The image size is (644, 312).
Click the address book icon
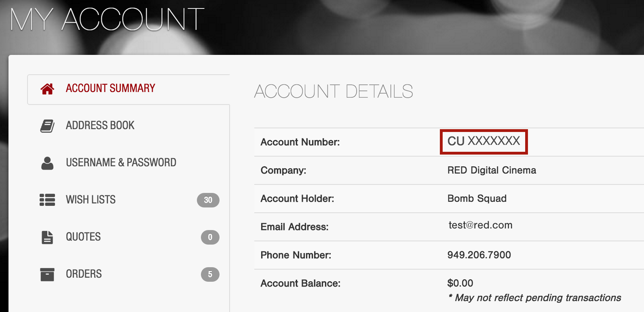(47, 126)
